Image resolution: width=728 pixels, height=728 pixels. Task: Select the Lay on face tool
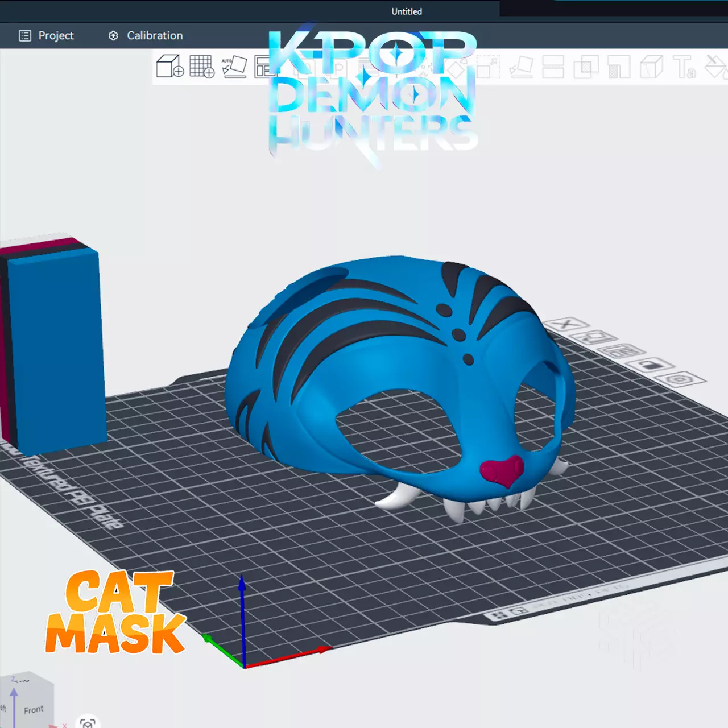pyautogui.click(x=520, y=67)
